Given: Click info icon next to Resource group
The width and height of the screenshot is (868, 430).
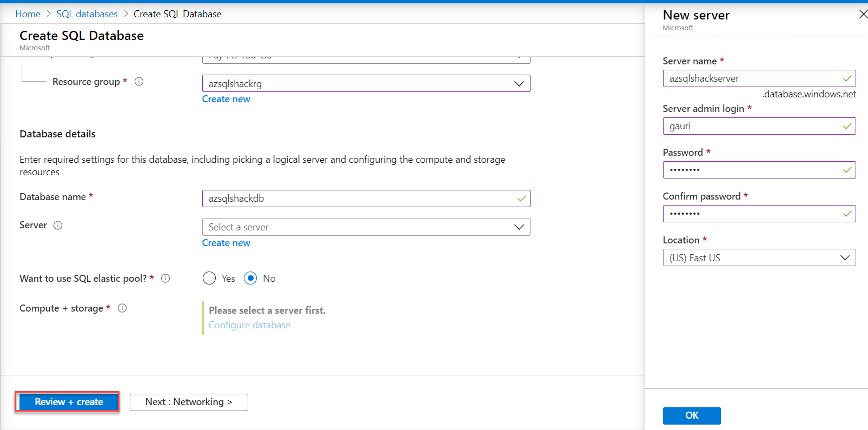Looking at the screenshot, I should 139,82.
